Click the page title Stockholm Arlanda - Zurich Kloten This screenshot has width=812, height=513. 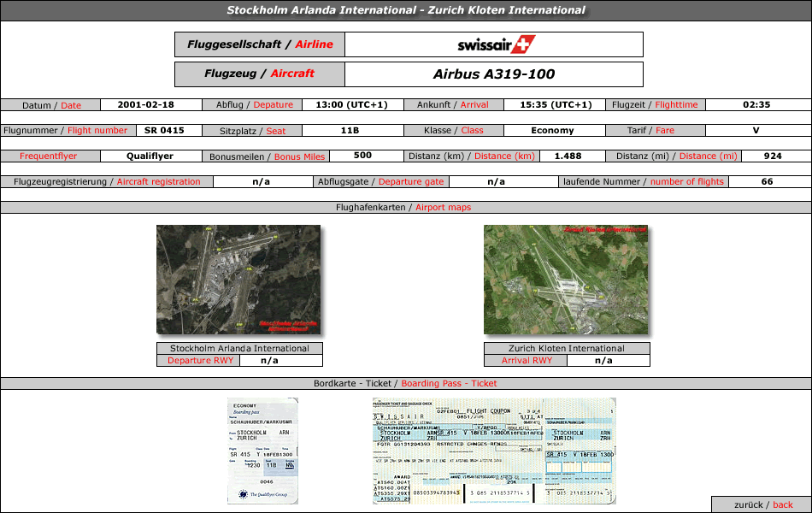[x=406, y=10]
